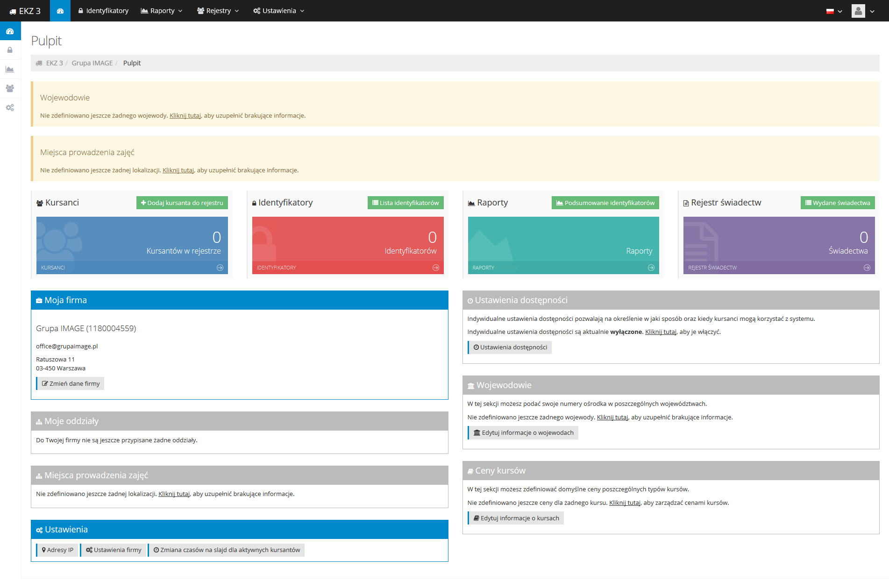Click the Polish flag language icon
This screenshot has width=889, height=588.
(x=830, y=11)
